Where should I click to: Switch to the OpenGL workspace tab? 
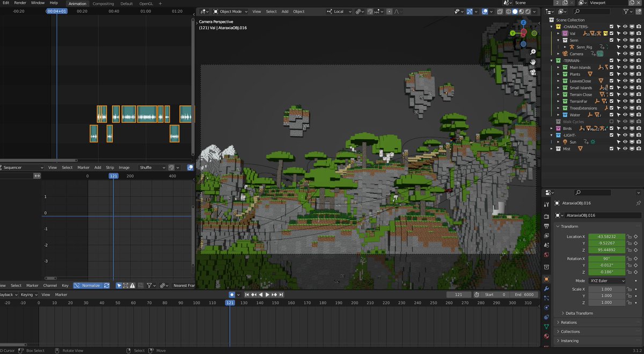pyautogui.click(x=147, y=3)
